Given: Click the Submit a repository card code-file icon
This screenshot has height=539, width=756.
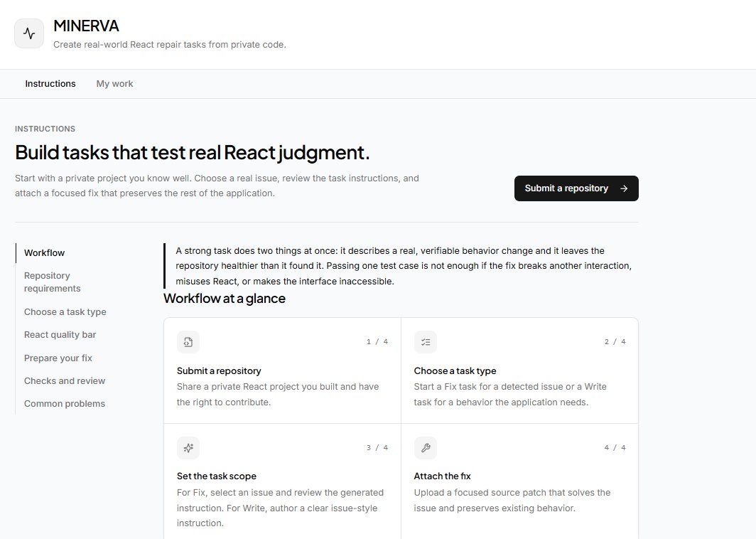Looking at the screenshot, I should [x=188, y=342].
